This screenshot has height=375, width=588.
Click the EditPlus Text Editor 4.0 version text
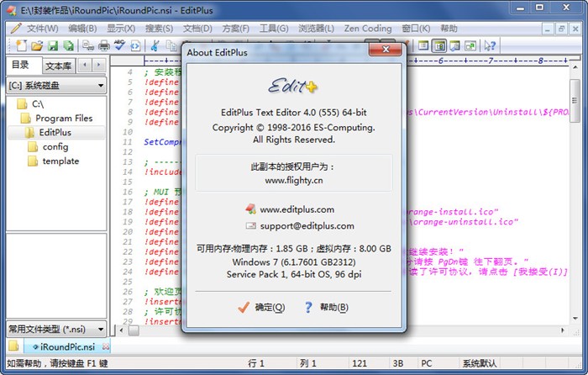(294, 113)
